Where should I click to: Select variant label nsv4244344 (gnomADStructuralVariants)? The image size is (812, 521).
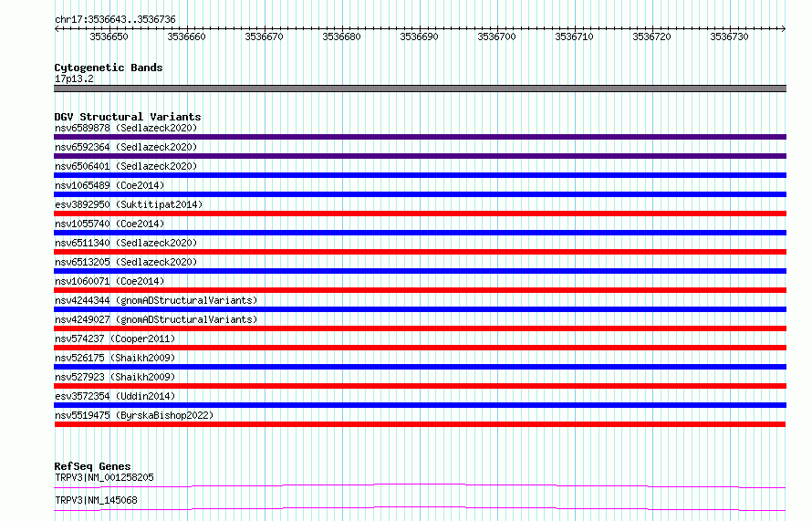pyautogui.click(x=156, y=300)
